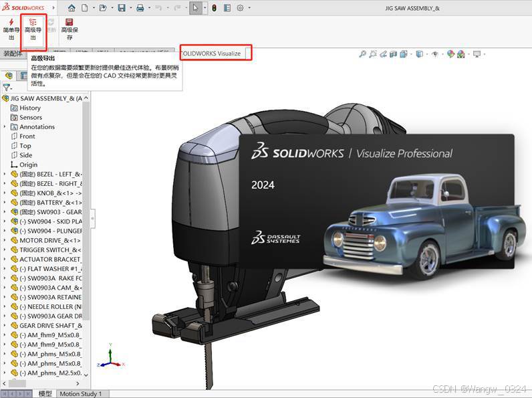The image size is (532, 398).
Task: Click Visualize Professional 2024 splash screen
Action: point(376,201)
